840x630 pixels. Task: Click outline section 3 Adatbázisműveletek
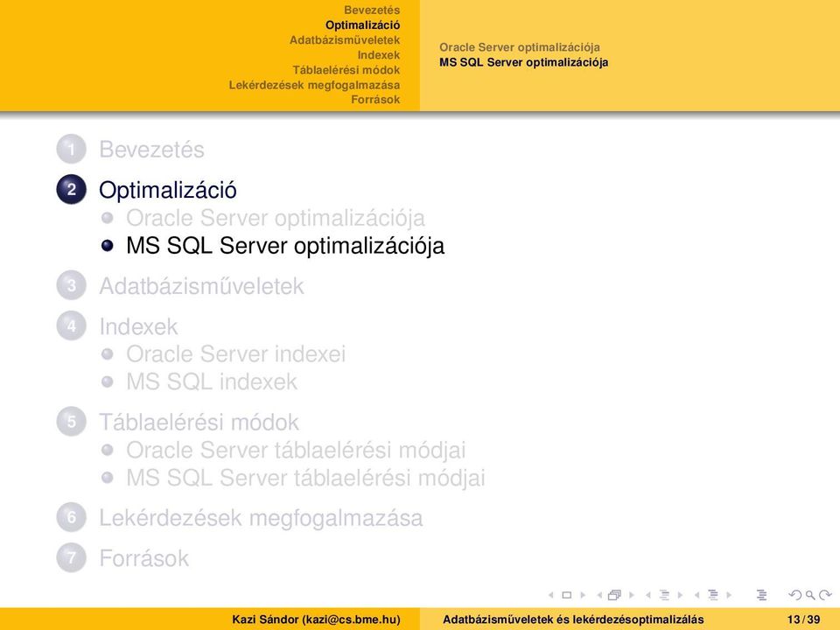pos(201,285)
